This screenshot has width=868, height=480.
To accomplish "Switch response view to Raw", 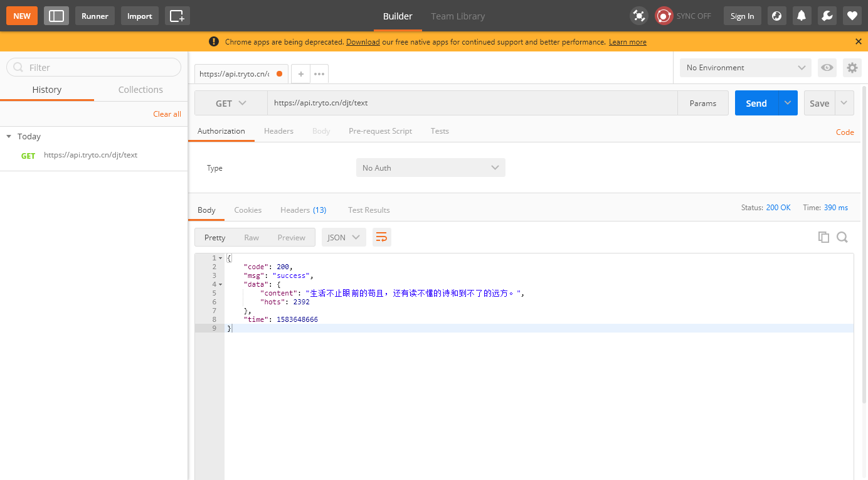I will coord(251,237).
